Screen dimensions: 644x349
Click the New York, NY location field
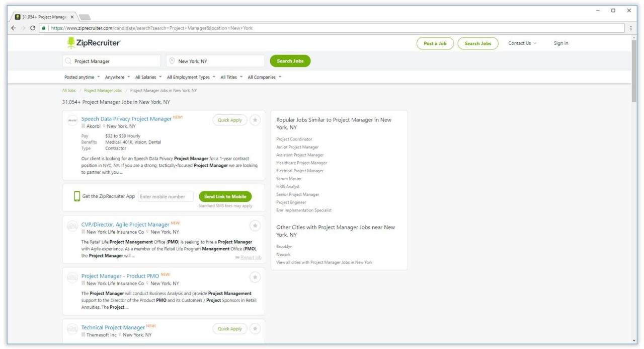tap(215, 61)
